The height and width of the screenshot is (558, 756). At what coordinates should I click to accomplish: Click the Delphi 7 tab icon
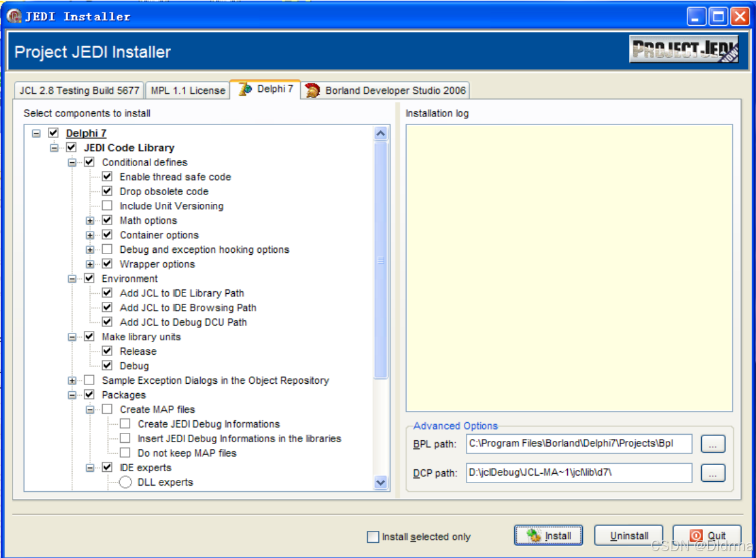(246, 89)
